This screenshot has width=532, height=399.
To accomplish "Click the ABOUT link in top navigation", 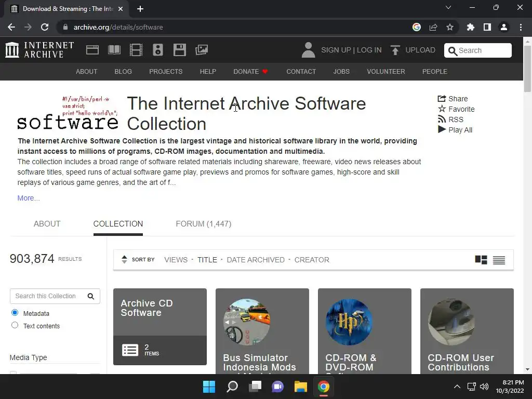I will pos(87,72).
